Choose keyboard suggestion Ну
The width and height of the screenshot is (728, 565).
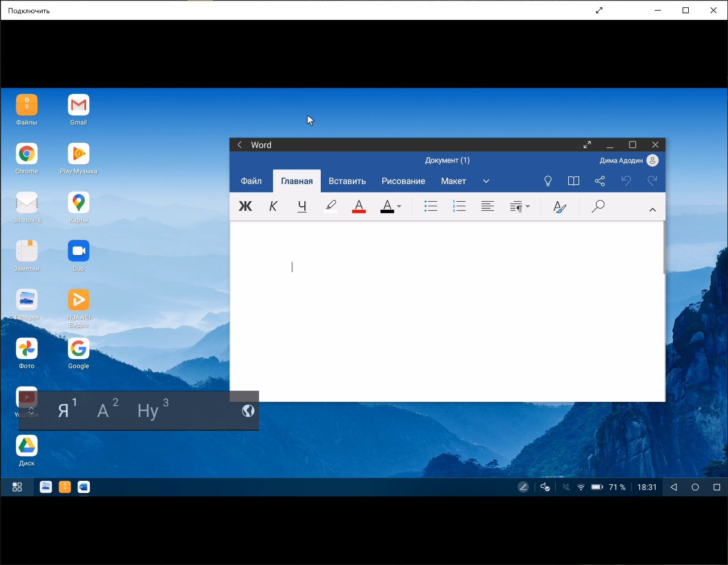pyautogui.click(x=152, y=409)
